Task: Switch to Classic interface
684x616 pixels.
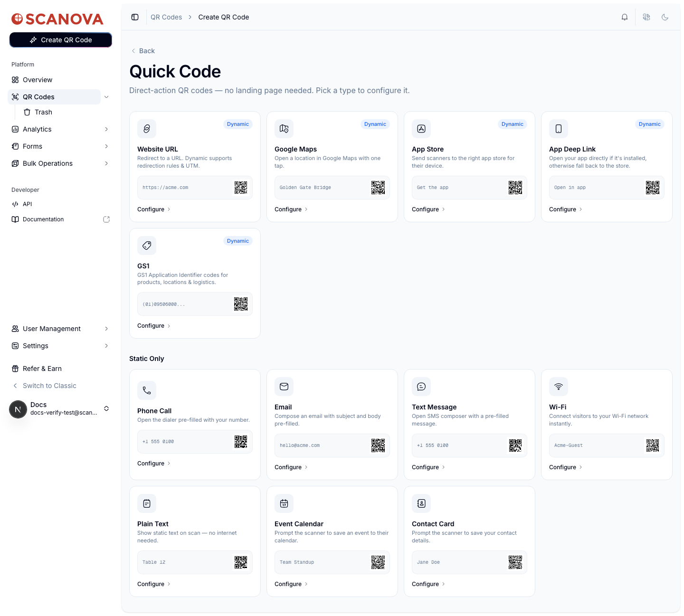Action: coord(61,386)
